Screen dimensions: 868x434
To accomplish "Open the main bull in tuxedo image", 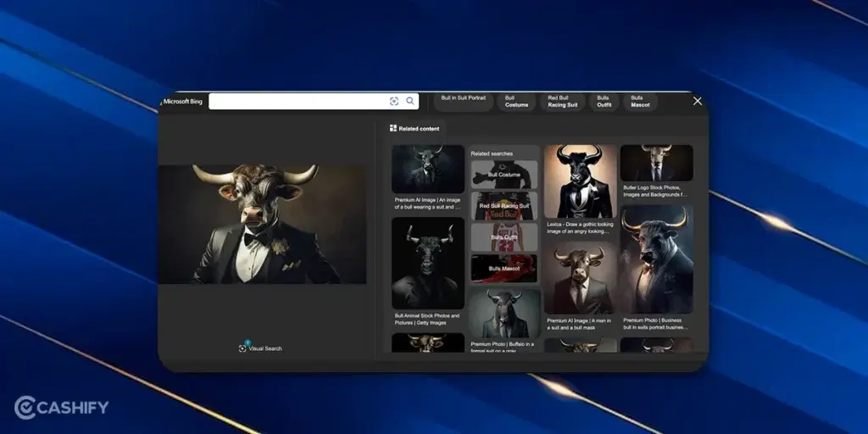I will coord(262,224).
